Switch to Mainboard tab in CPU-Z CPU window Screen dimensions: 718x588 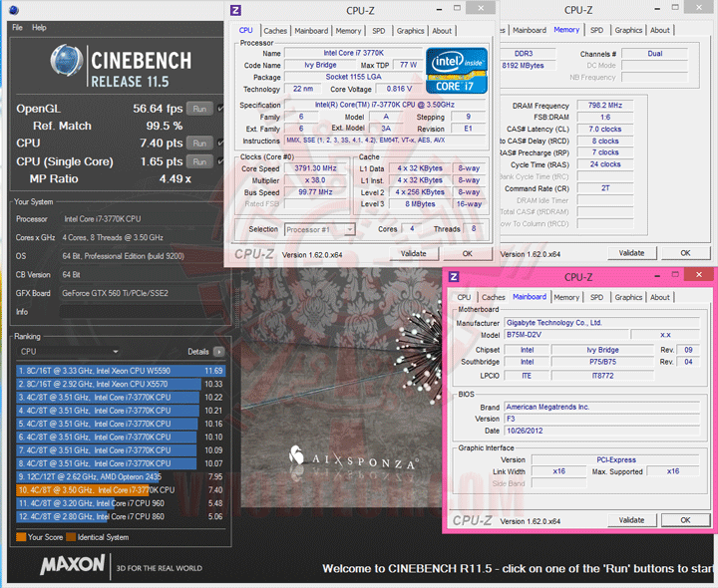pyautogui.click(x=311, y=31)
